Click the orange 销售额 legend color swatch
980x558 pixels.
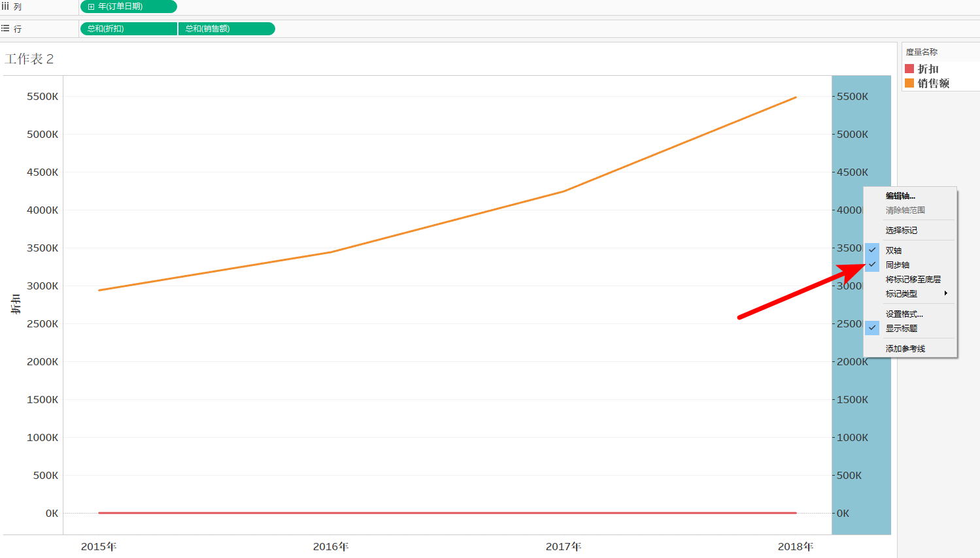click(x=909, y=83)
